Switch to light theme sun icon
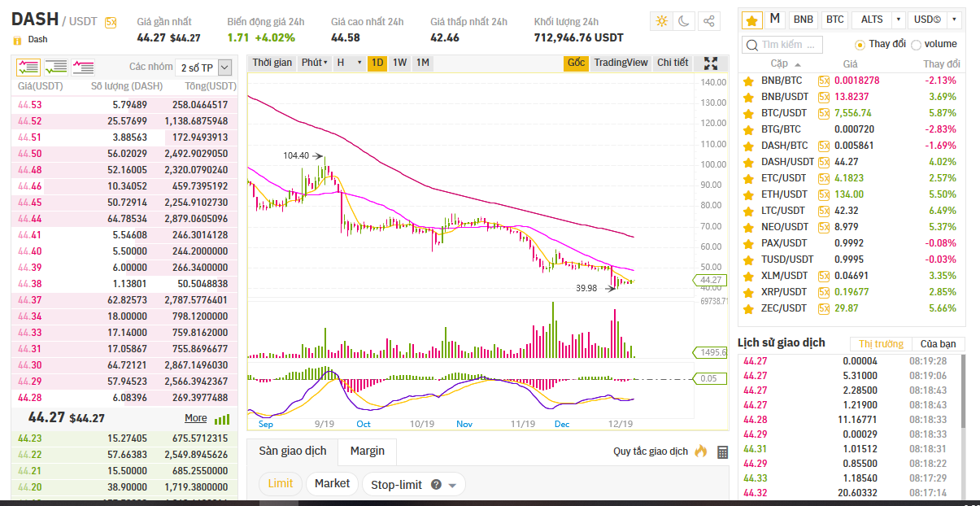Viewport: 980px width, 506px height. [x=662, y=21]
